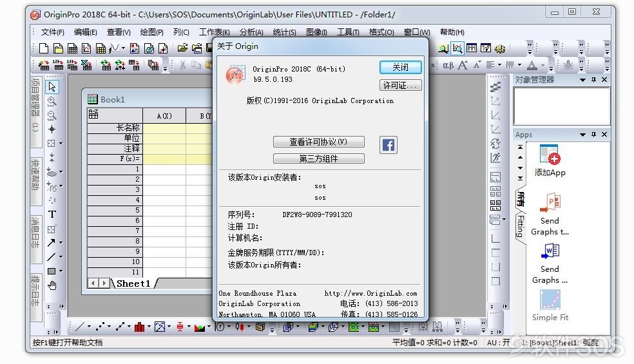Click the New Project icon
The width and height of the screenshot is (634, 364).
coord(44,48)
